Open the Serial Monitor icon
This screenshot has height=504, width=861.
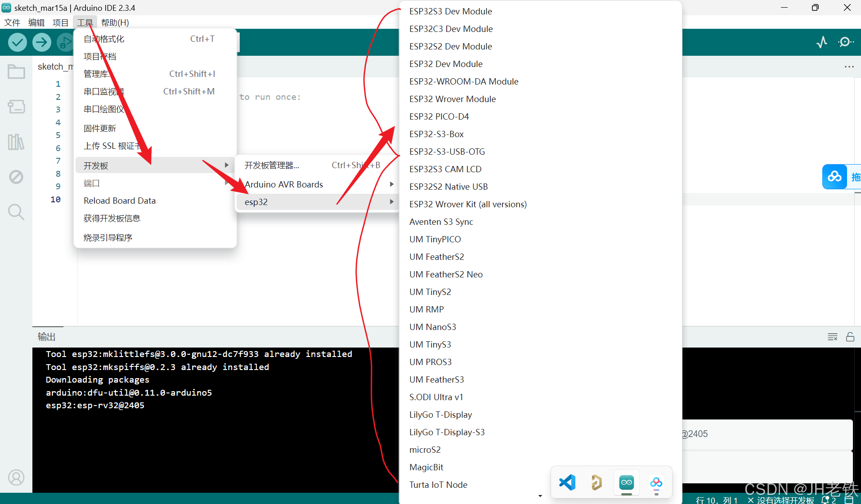[846, 42]
